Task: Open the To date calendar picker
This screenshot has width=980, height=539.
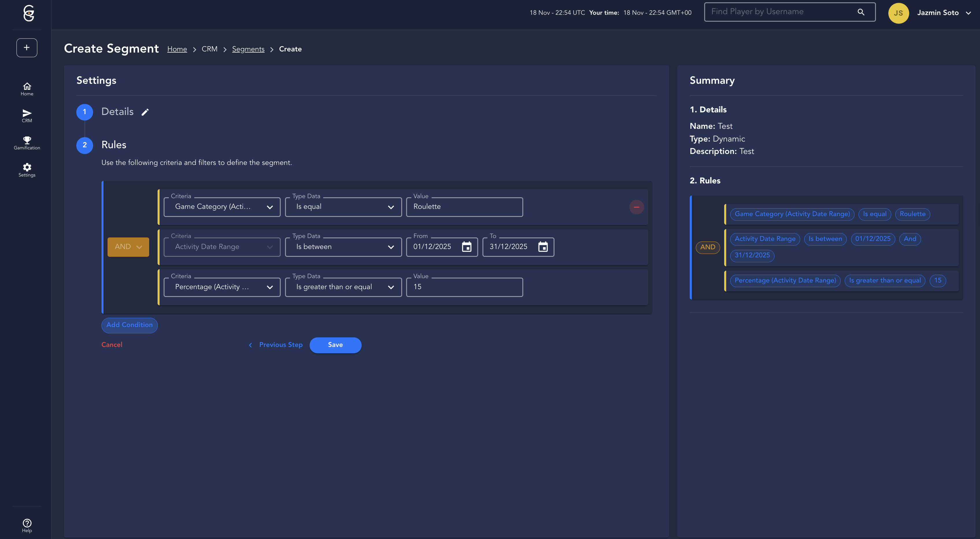Action: pos(543,247)
